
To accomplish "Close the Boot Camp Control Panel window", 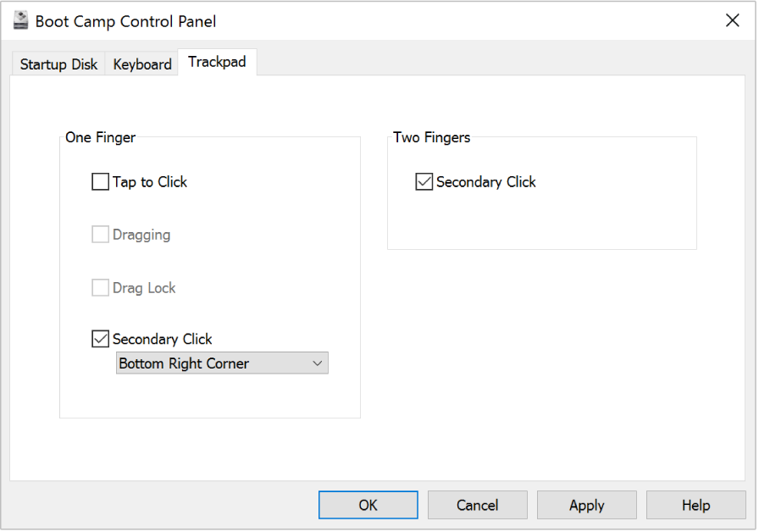I will (733, 21).
